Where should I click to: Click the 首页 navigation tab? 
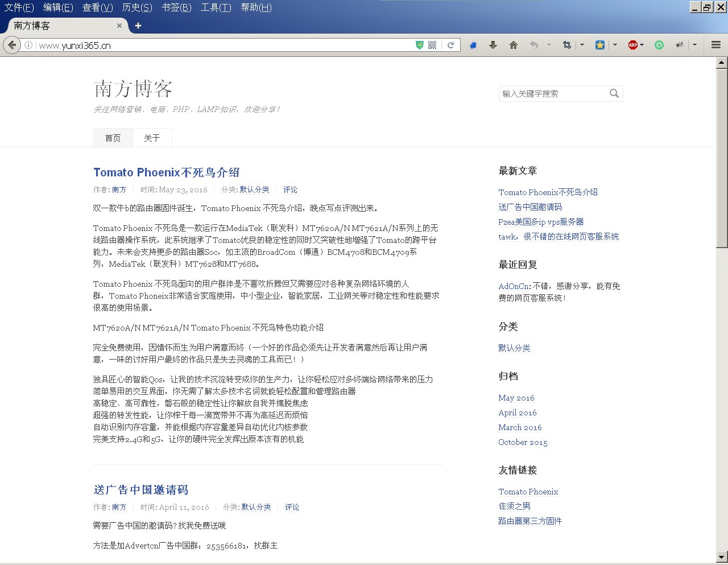click(113, 138)
